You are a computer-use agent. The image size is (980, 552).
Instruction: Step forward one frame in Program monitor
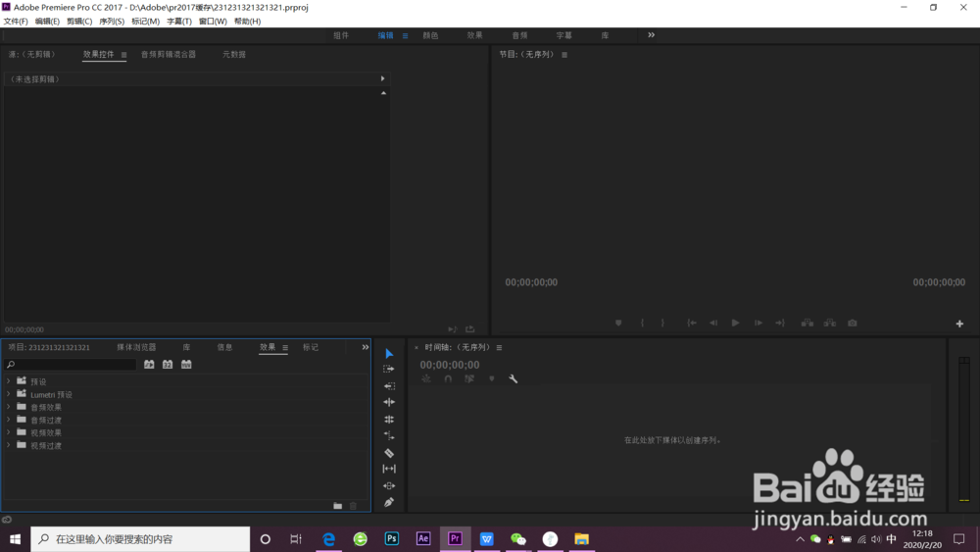[759, 324]
